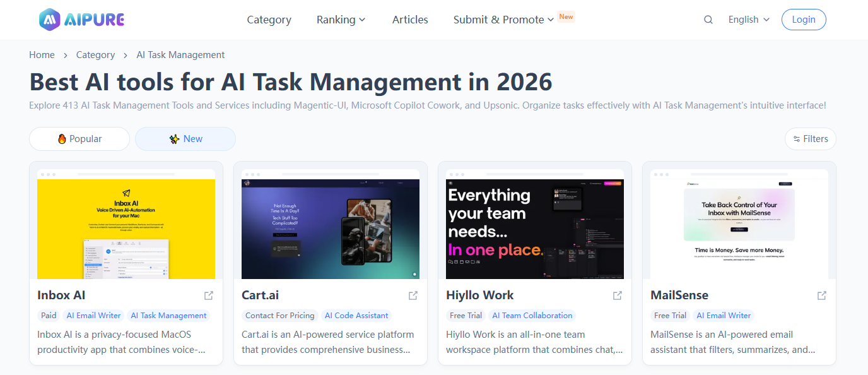Viewport: 868px width, 375px height.
Task: Open Cart.ai via its external link icon
Action: tap(413, 295)
